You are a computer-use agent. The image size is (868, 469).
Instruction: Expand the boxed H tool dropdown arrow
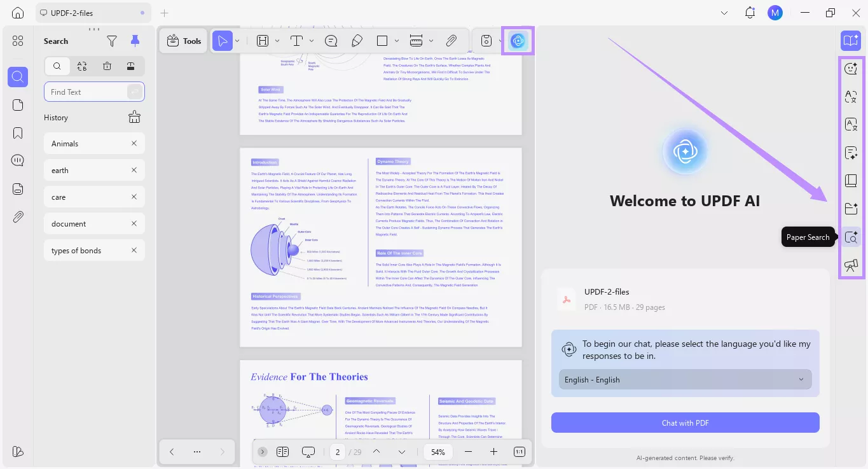point(277,41)
